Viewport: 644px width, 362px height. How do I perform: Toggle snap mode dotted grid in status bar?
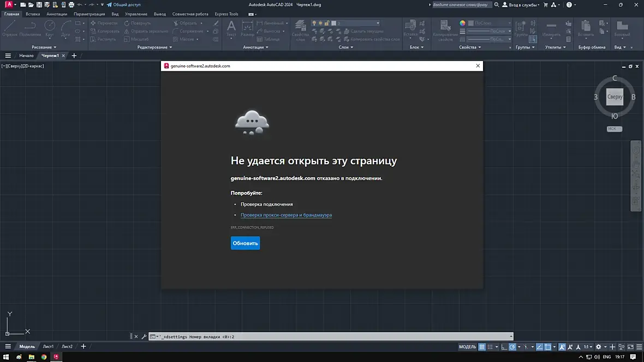(490, 347)
